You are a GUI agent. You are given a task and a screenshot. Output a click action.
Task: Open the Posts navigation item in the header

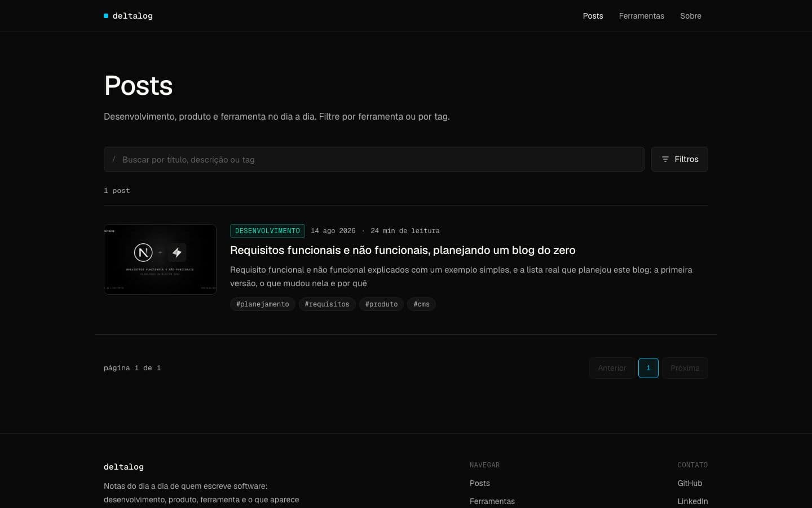coord(593,16)
